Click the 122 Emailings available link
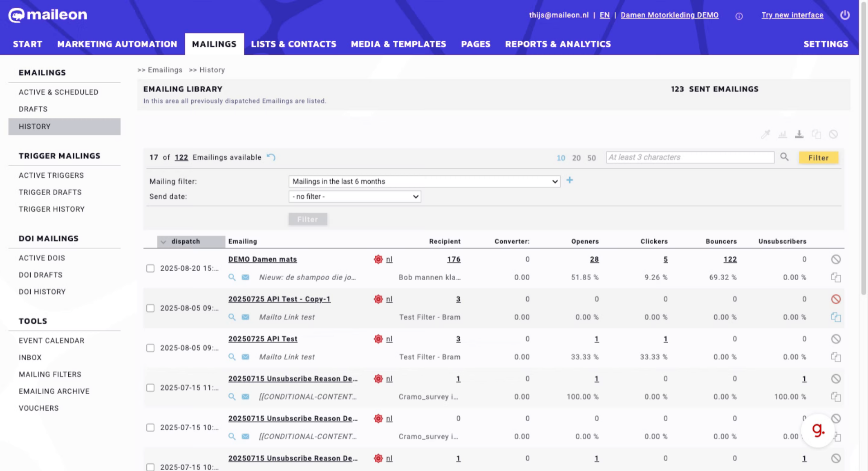 [x=181, y=157]
